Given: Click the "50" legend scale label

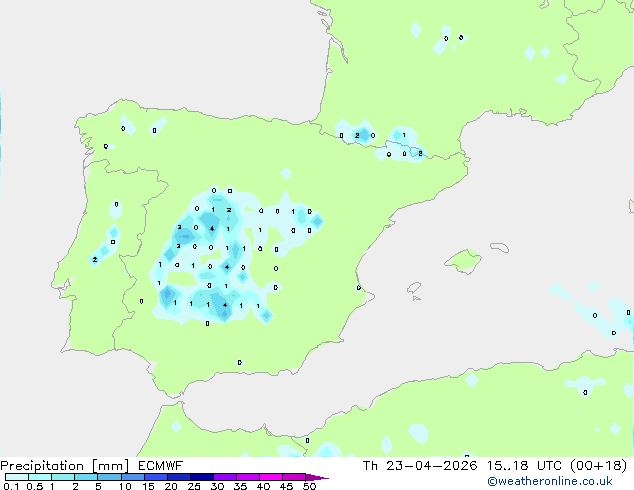Looking at the screenshot, I should (309, 486).
